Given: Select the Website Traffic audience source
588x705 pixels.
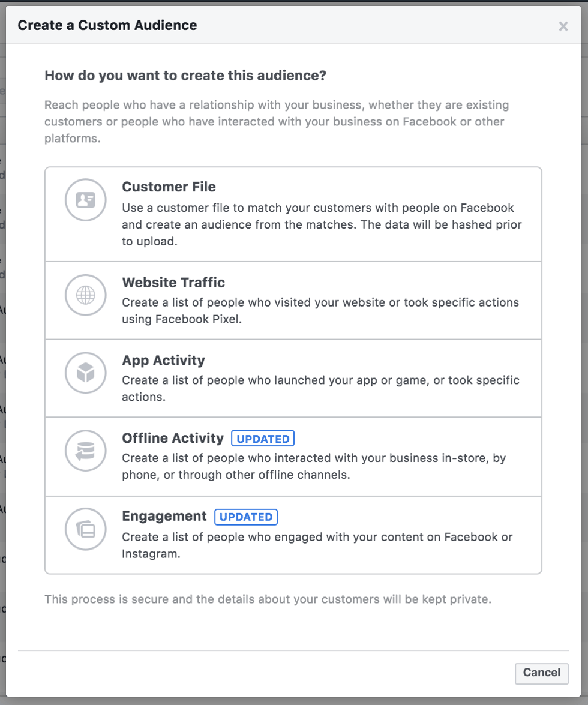Looking at the screenshot, I should [x=294, y=300].
